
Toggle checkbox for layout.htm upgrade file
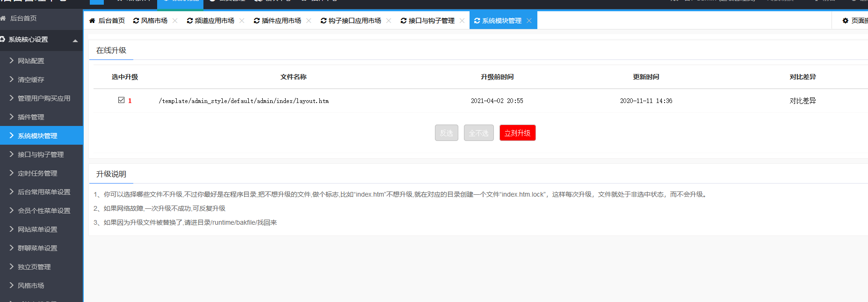tap(122, 100)
